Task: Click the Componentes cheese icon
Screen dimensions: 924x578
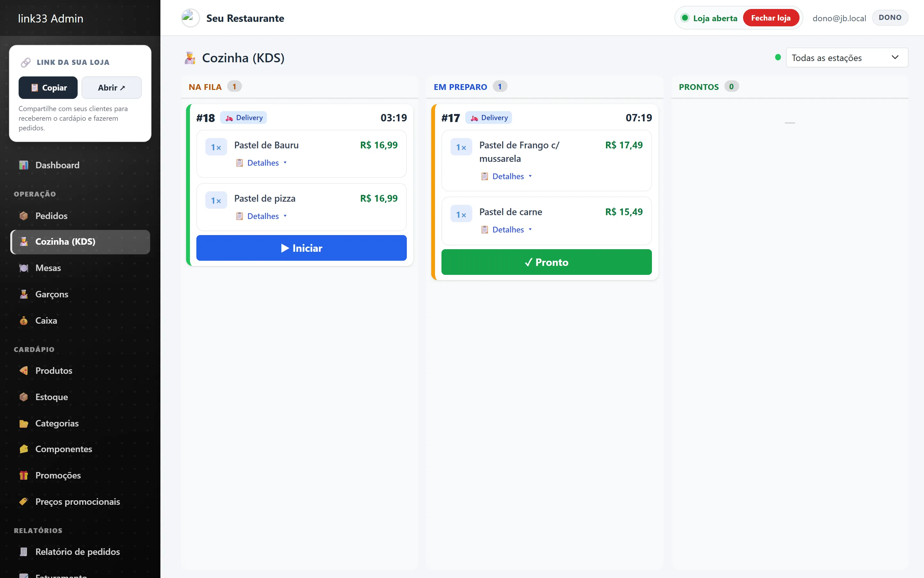Action: pyautogui.click(x=24, y=449)
